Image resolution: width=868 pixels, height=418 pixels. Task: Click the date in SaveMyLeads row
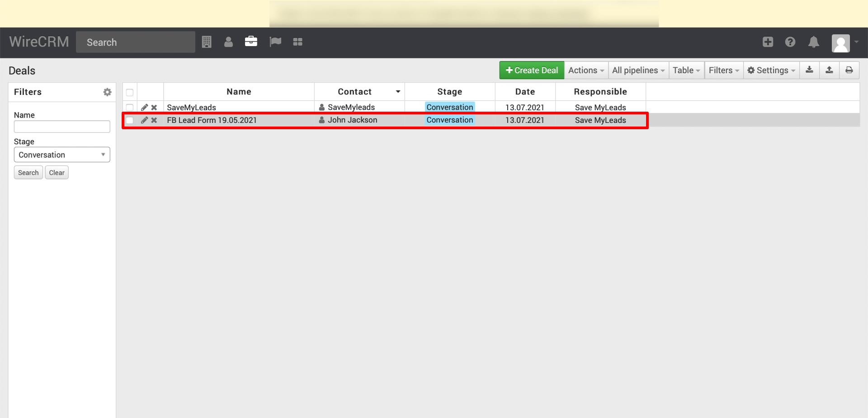[525, 108]
